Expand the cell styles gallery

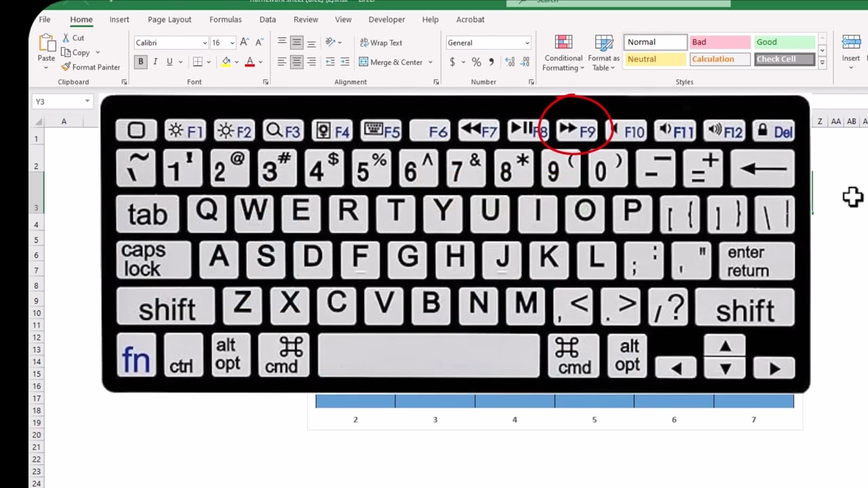coord(822,63)
